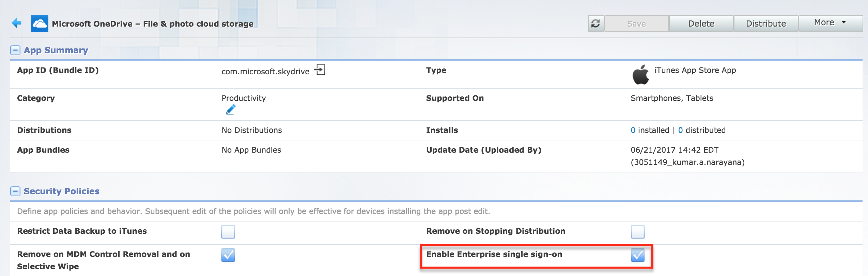The height and width of the screenshot is (276, 868).
Task: Click the Update Date (Uploaded By) label
Action: (484, 150)
